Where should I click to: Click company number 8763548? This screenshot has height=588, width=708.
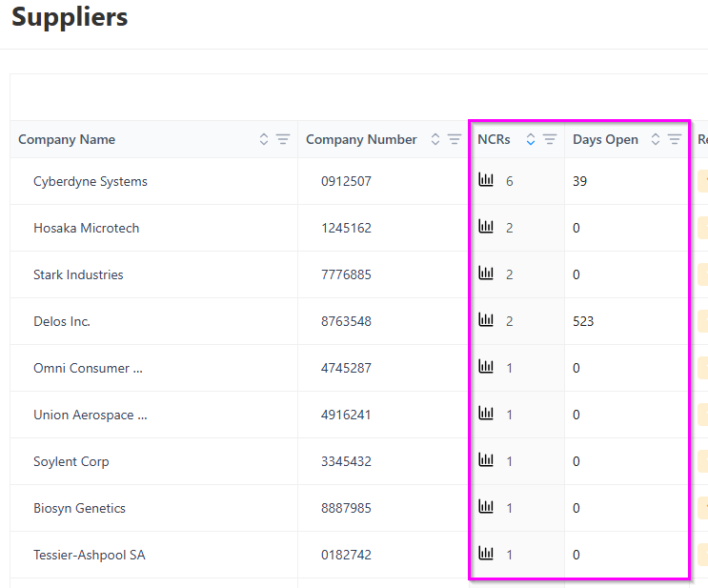point(346,321)
